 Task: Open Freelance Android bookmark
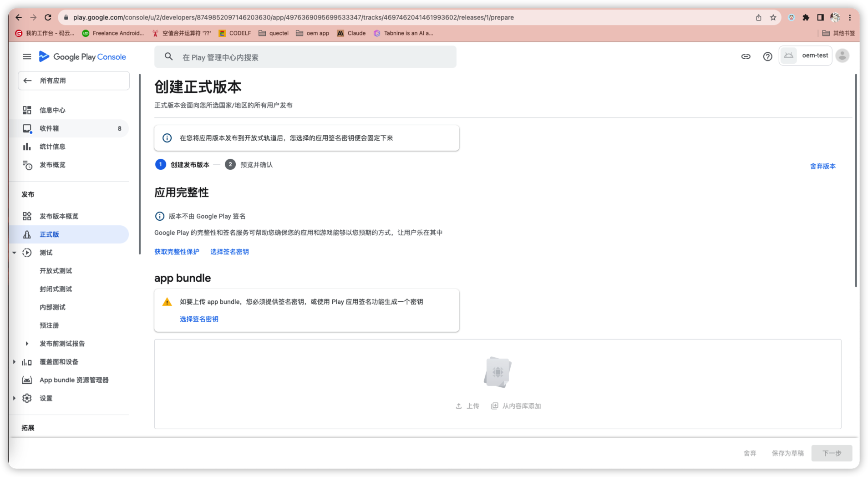click(x=113, y=33)
